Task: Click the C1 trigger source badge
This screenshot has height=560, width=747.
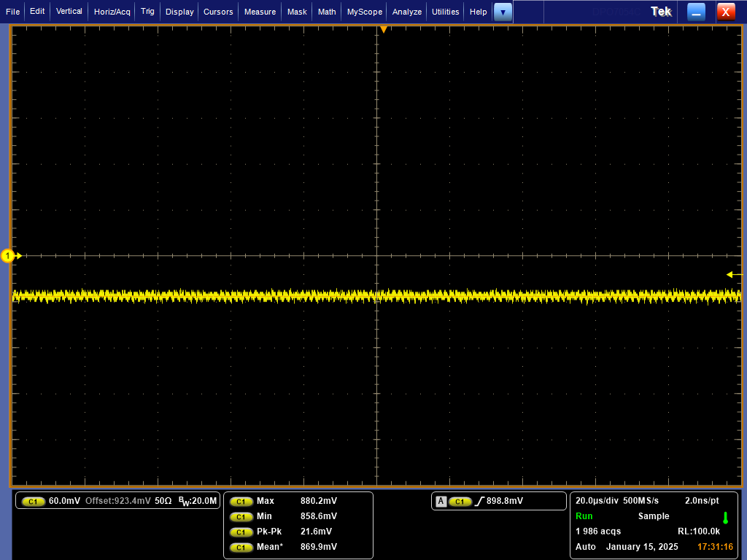Action: pyautogui.click(x=460, y=502)
